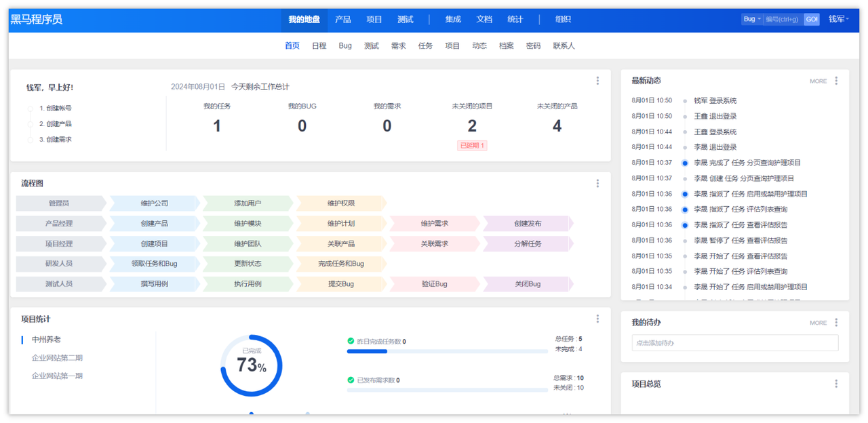This screenshot has height=423, width=868.
Task: Click timeline dot for 指派了 任务 评估列表查询
Action: point(685,209)
